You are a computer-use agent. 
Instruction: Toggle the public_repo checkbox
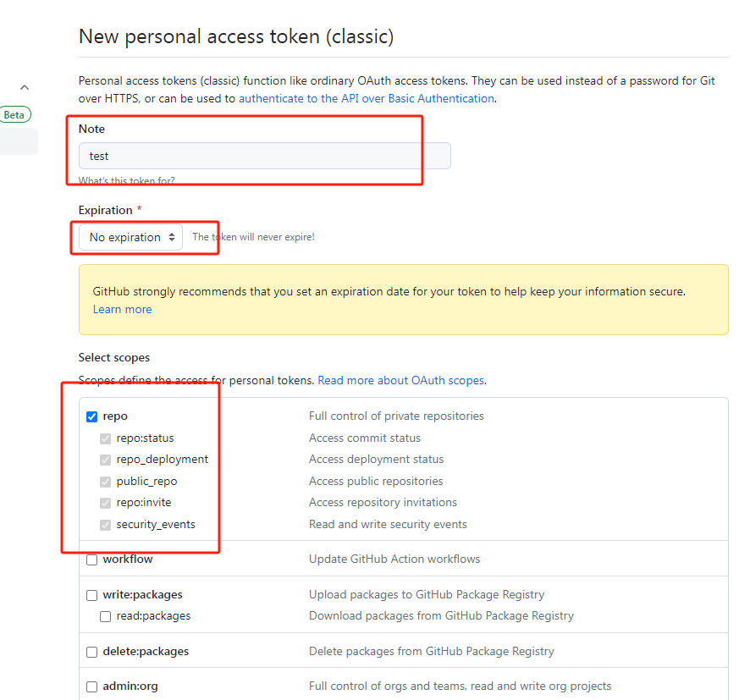point(105,481)
